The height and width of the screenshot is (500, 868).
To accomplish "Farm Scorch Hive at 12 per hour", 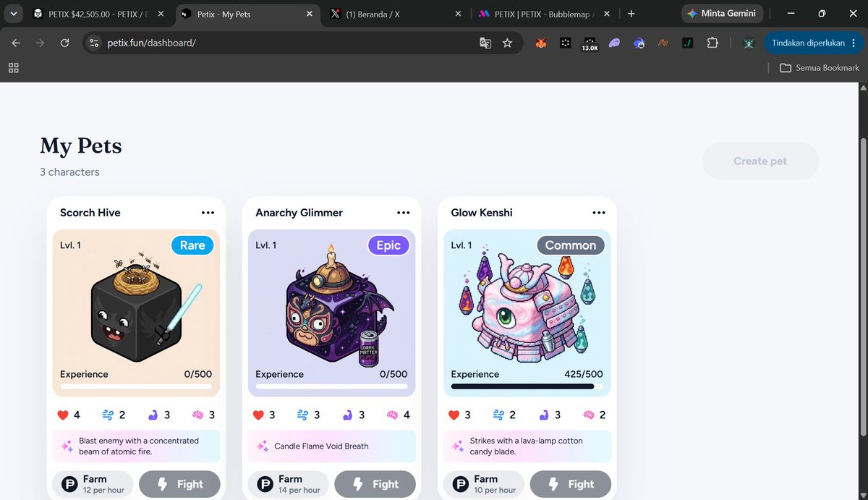I will [x=93, y=484].
